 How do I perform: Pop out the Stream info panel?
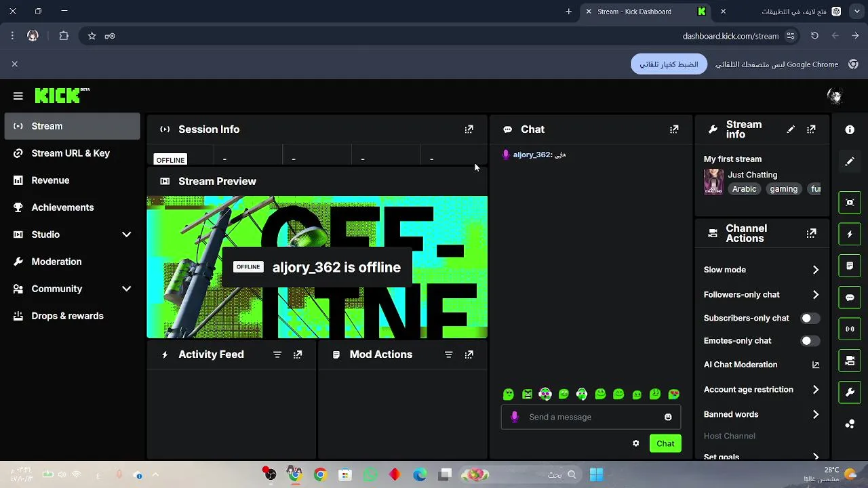(811, 129)
